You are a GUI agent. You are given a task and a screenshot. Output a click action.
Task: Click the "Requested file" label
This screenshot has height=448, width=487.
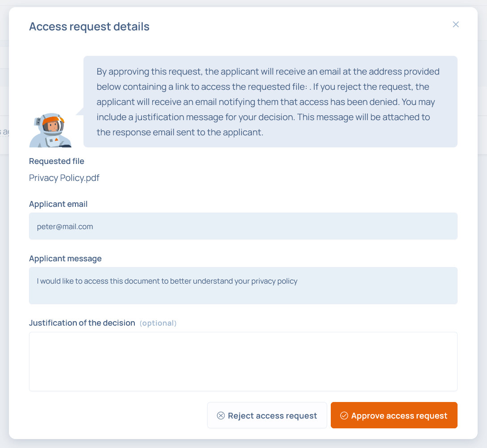point(57,161)
